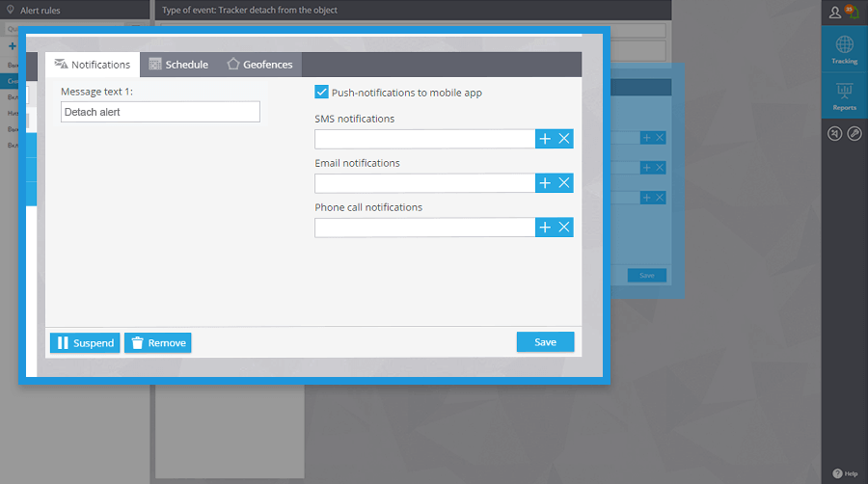Open the wrench tools icon in sidebar

coord(854,133)
